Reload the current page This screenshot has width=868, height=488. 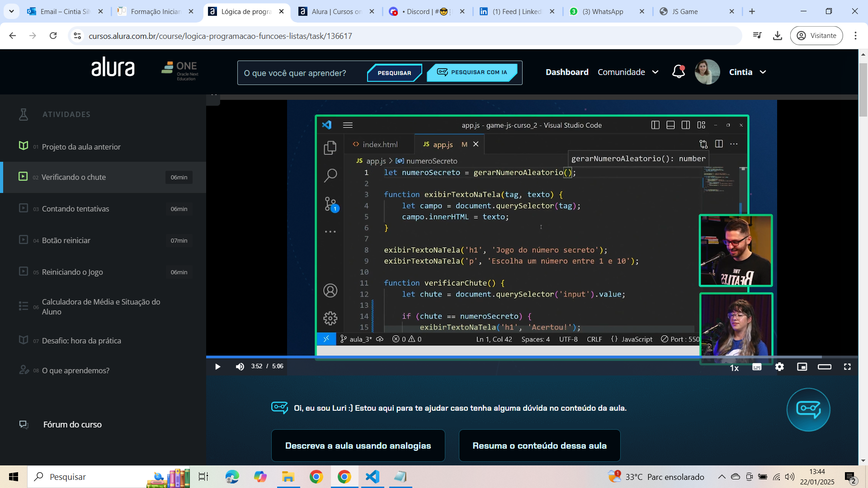point(53,36)
